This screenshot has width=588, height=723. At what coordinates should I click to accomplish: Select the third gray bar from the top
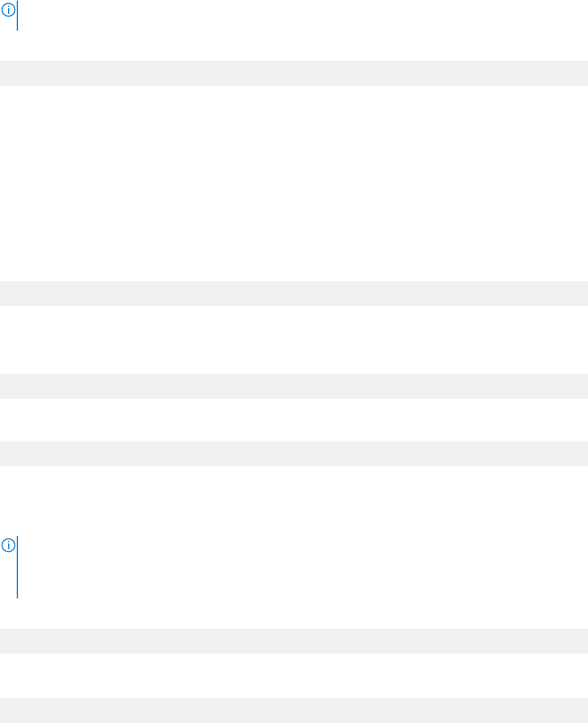coord(294,386)
